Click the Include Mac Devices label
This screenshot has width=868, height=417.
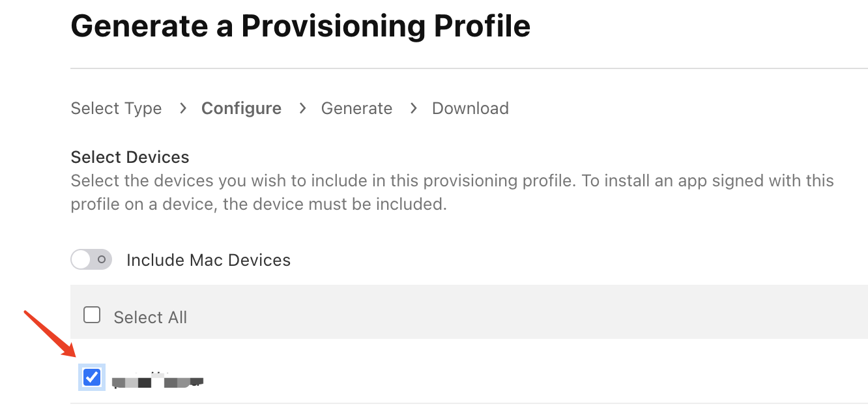(x=208, y=260)
